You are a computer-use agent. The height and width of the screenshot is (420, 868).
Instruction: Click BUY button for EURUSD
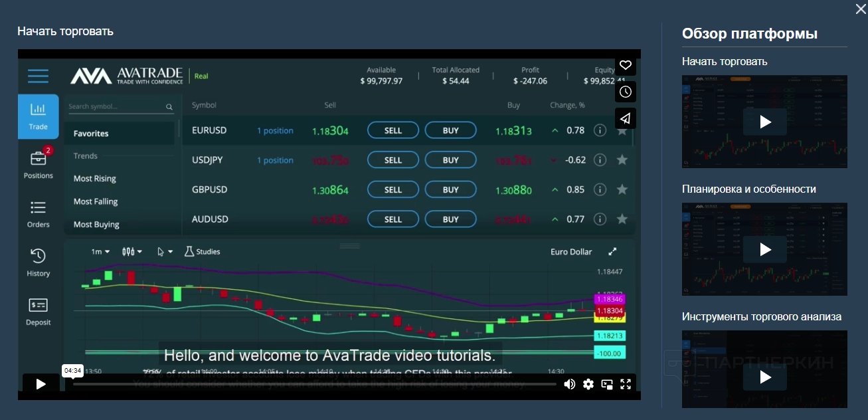tap(451, 130)
